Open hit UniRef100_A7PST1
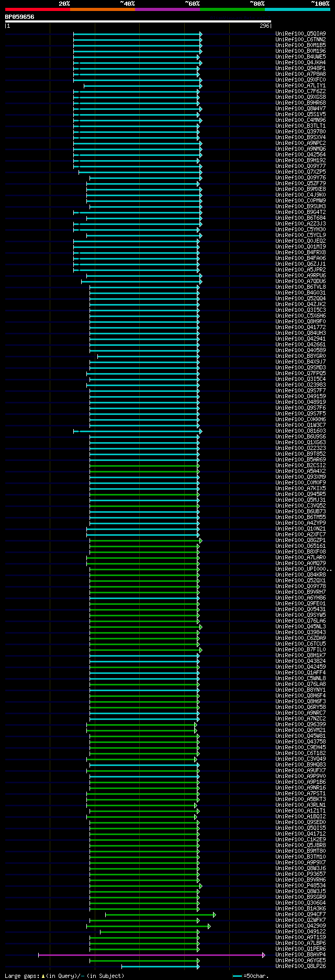 tap(300, 794)
